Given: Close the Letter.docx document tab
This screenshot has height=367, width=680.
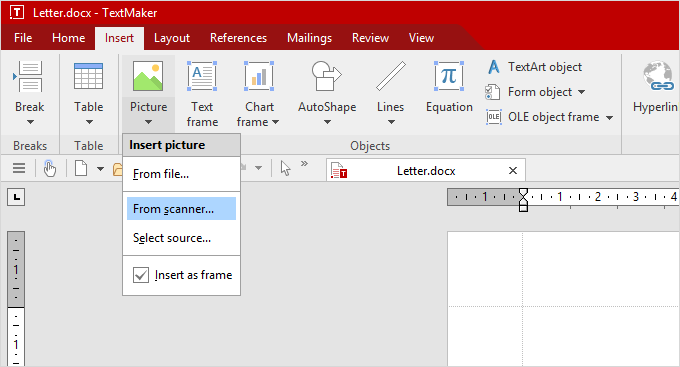Looking at the screenshot, I should tap(513, 170).
